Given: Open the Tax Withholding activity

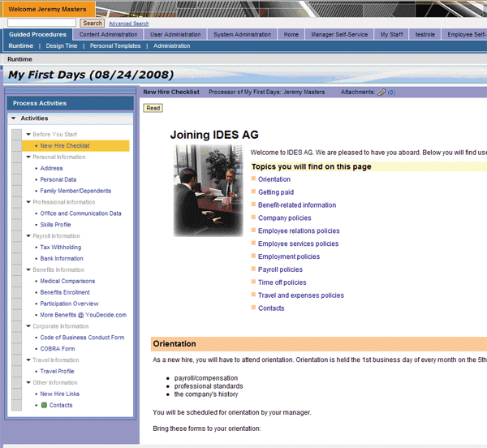Looking at the screenshot, I should 61,248.
